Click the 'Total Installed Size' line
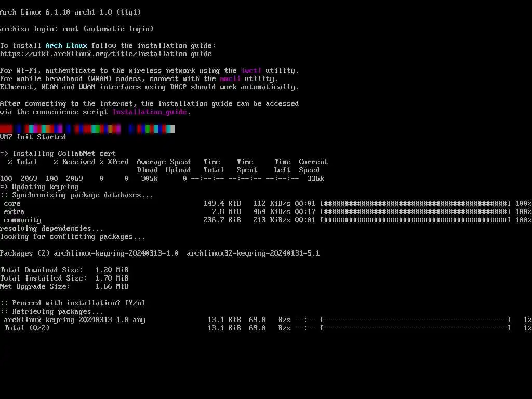This screenshot has height=399, width=532. pos(64,278)
